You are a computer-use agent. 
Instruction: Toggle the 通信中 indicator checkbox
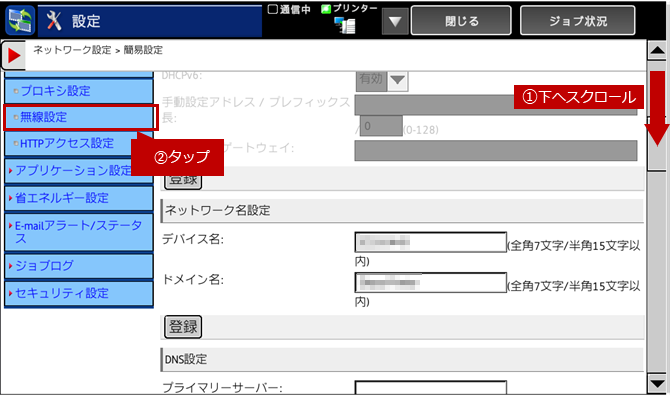tap(273, 9)
